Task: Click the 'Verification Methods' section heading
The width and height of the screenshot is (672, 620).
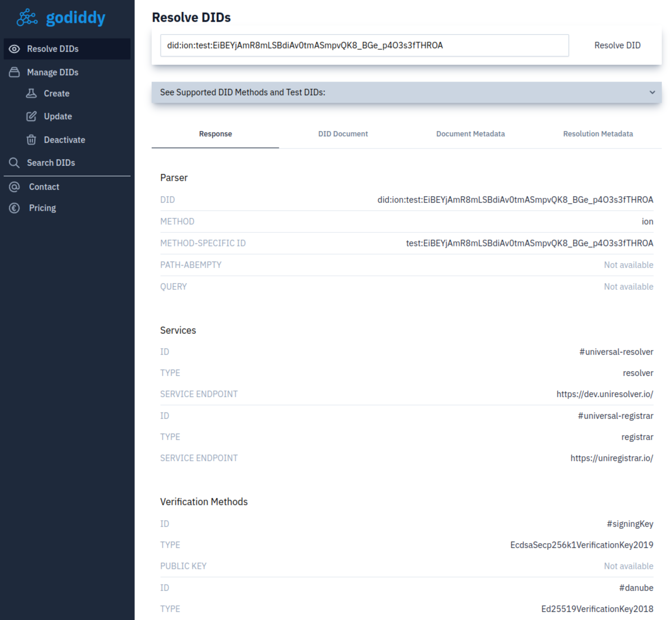Action: click(x=204, y=502)
